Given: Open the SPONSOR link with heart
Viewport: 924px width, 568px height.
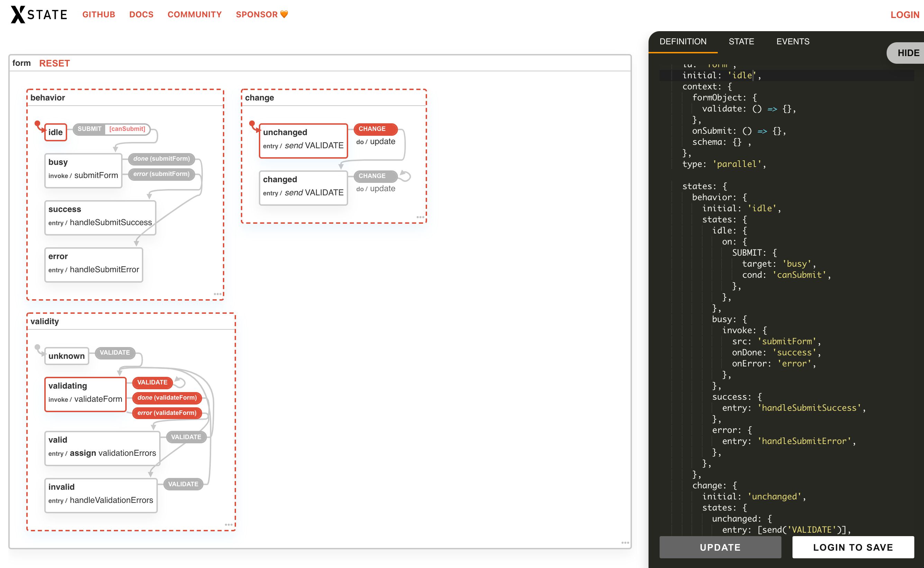Looking at the screenshot, I should click(262, 14).
